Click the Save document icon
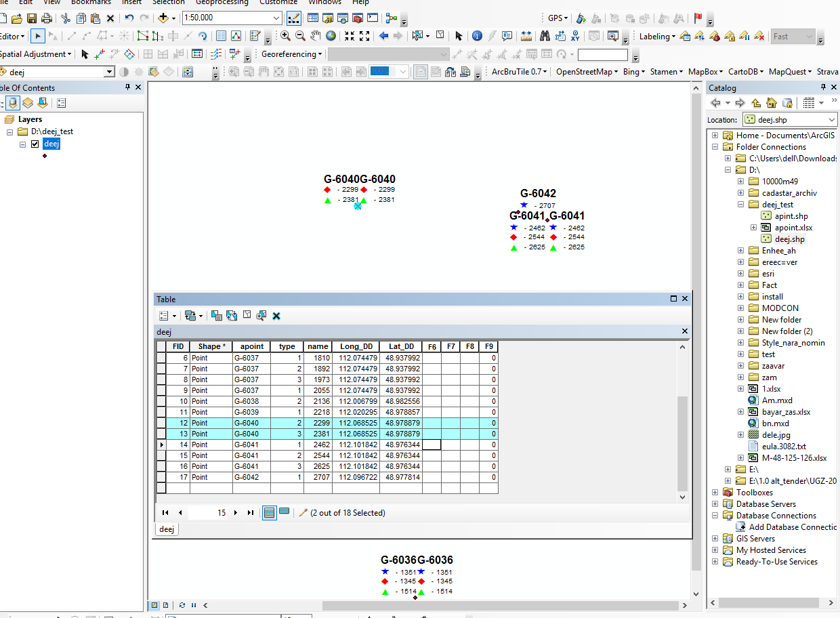840x618 pixels. pos(31,18)
